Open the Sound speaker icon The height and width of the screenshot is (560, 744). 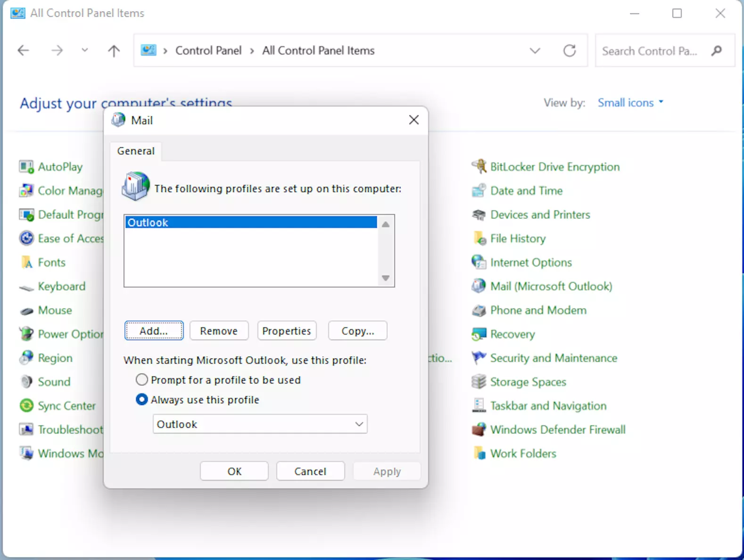click(26, 382)
